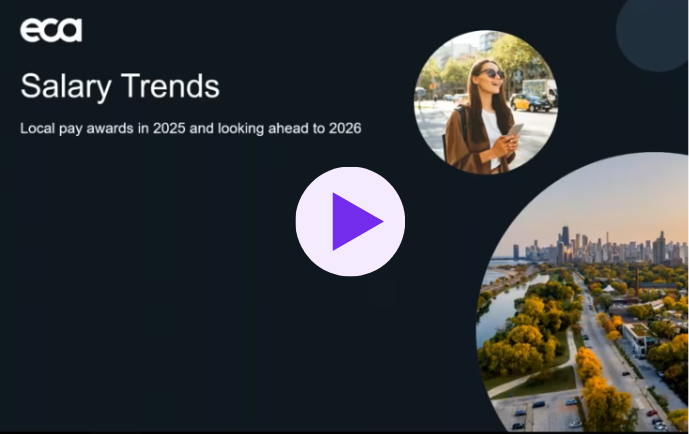Select the woman with sunglasses photo
Screen dimensions: 689x434
tap(485, 101)
